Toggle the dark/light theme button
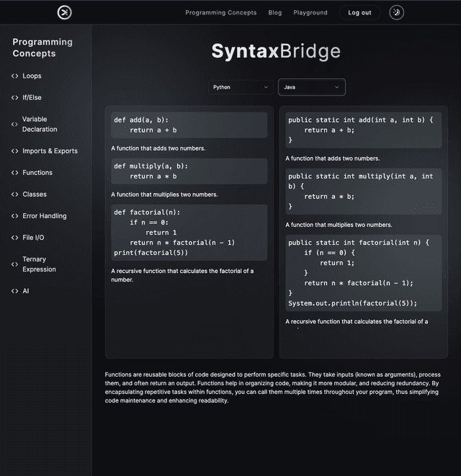 [x=396, y=12]
